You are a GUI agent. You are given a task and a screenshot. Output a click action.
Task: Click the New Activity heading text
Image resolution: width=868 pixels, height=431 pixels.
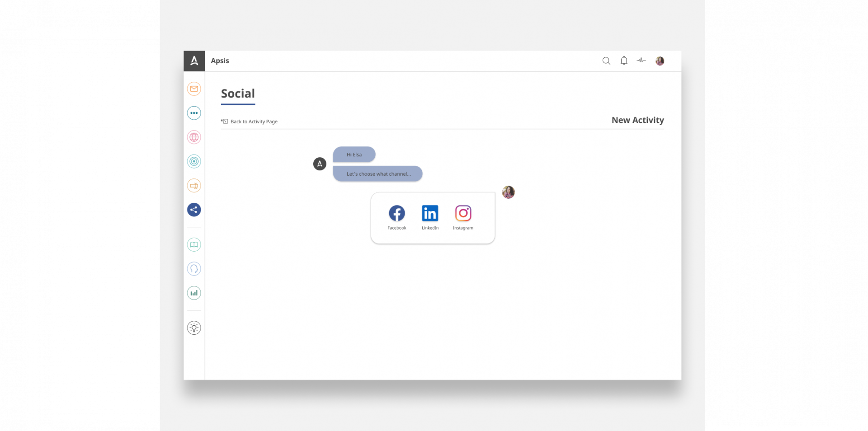[638, 120]
